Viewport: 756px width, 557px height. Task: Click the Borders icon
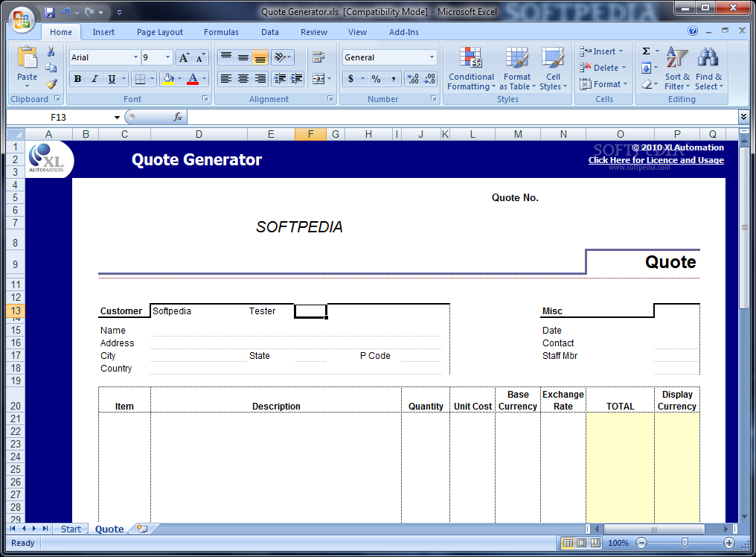click(x=140, y=79)
